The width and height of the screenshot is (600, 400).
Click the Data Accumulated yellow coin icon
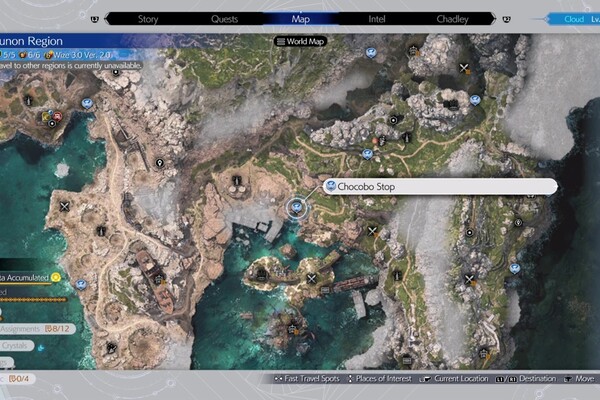56,277
